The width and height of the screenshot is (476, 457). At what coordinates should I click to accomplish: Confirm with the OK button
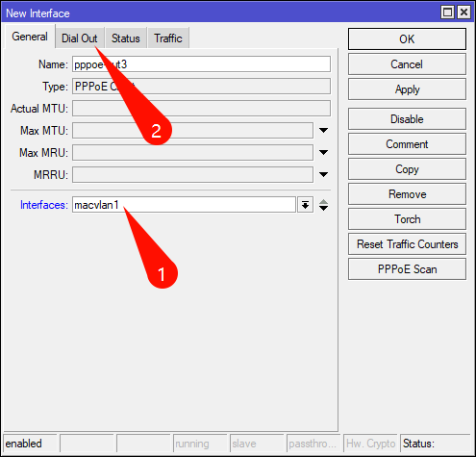407,39
